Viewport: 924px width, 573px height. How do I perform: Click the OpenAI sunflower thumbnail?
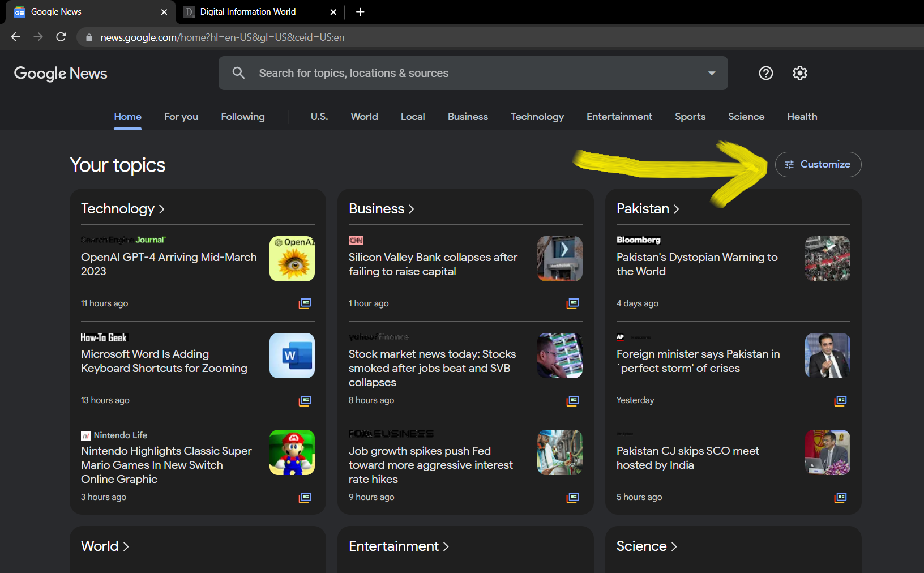[x=292, y=259]
